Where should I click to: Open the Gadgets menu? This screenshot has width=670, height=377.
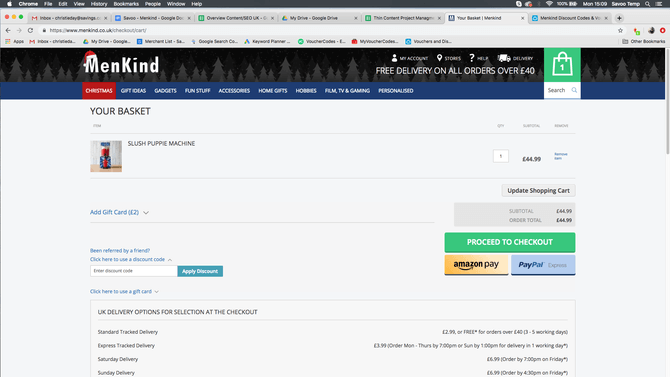(x=165, y=91)
